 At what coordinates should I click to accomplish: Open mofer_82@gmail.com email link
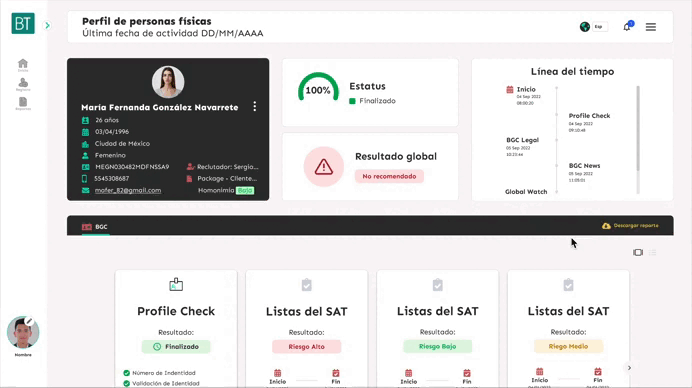[128, 190]
